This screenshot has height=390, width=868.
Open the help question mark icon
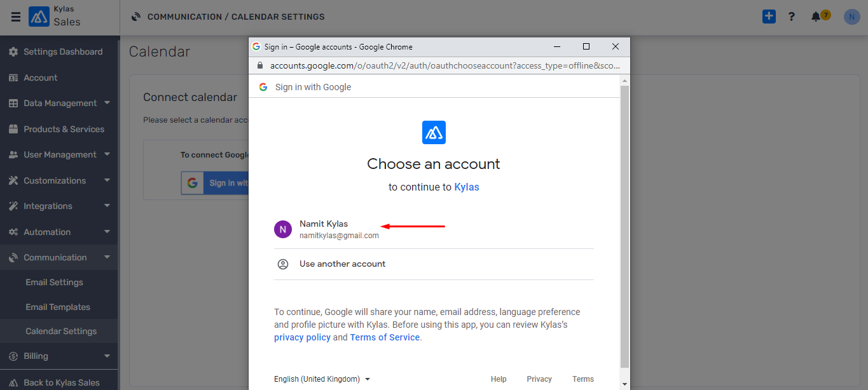(791, 17)
